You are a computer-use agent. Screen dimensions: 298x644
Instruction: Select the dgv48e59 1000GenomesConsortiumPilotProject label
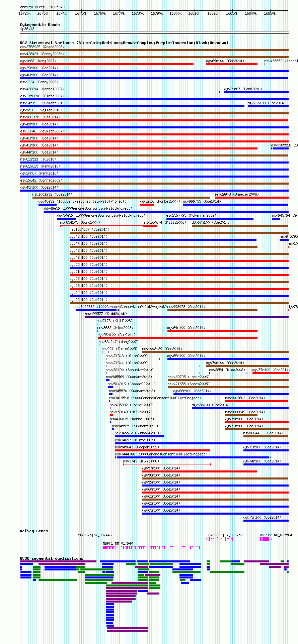coord(82,201)
